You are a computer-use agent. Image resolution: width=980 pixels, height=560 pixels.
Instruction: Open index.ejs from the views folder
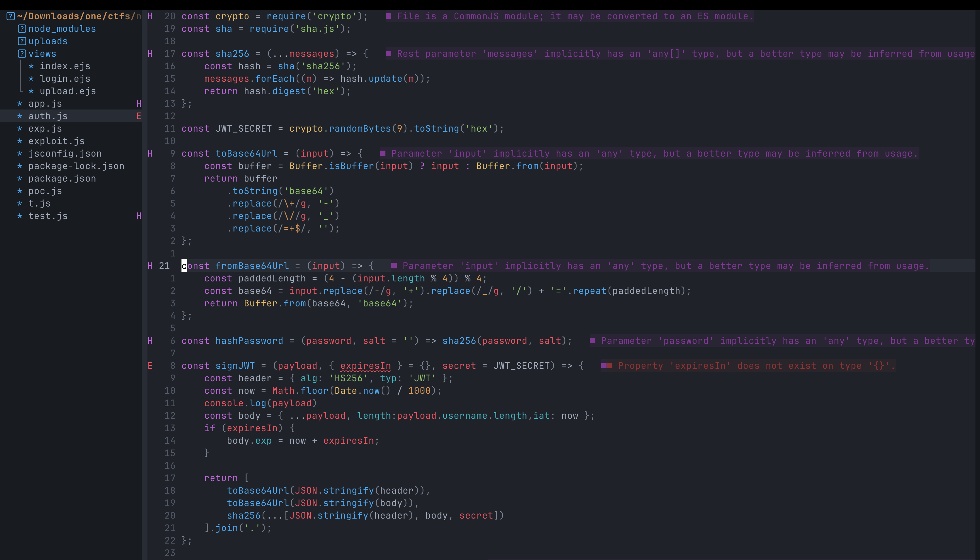tap(65, 66)
